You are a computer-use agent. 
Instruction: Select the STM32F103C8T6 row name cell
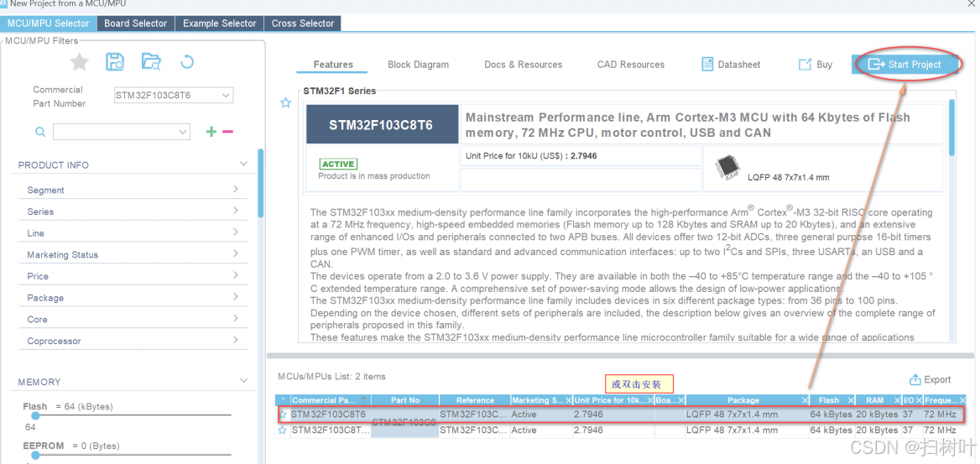pos(330,414)
